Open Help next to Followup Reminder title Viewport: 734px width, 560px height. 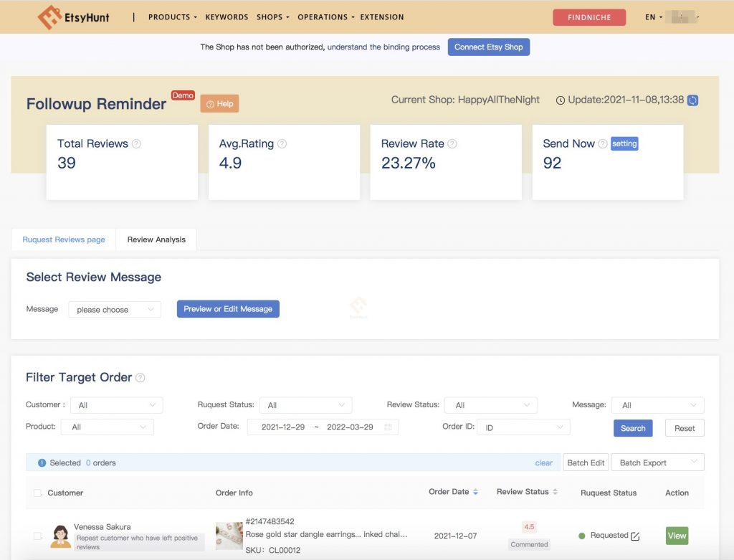click(219, 103)
